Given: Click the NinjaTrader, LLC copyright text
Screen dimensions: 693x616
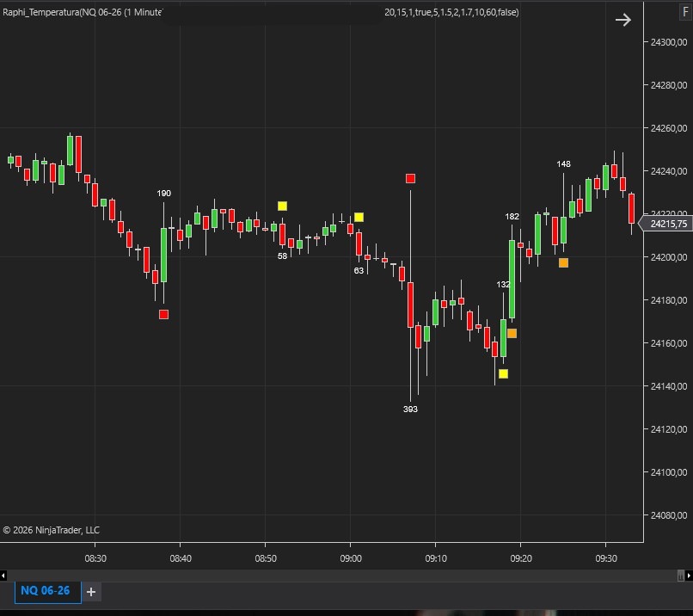Looking at the screenshot, I should [x=52, y=530].
